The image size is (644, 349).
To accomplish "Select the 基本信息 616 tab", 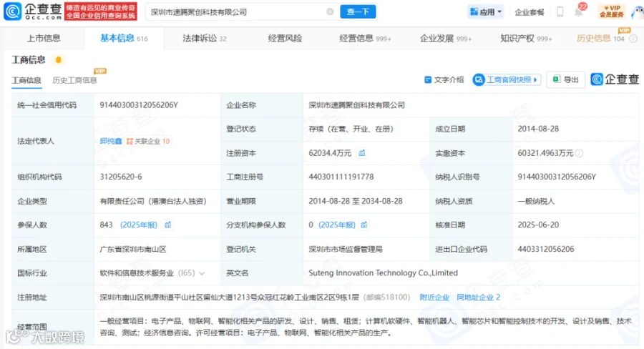I will coord(124,39).
